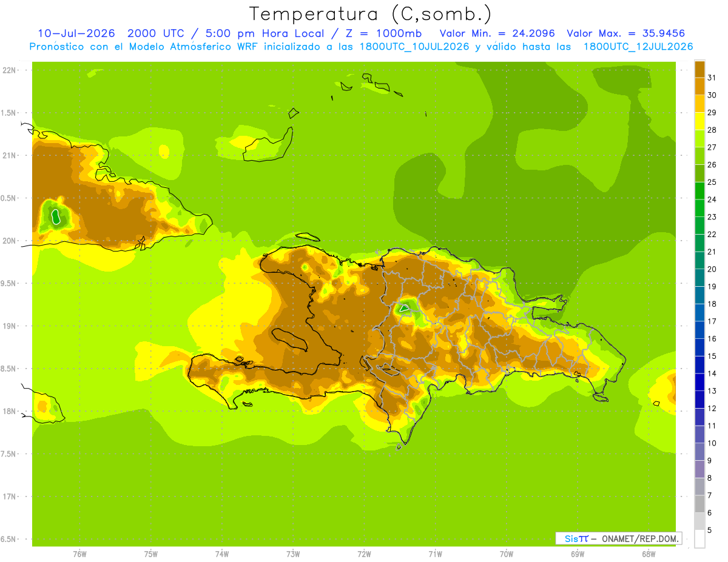Click legend value 22
The height and width of the screenshot is (562, 728).
click(712, 234)
